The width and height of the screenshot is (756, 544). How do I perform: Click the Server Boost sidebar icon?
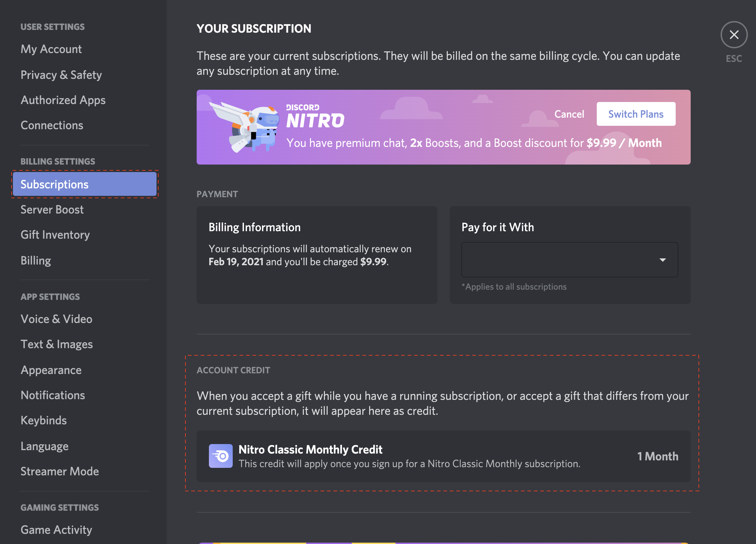(52, 209)
